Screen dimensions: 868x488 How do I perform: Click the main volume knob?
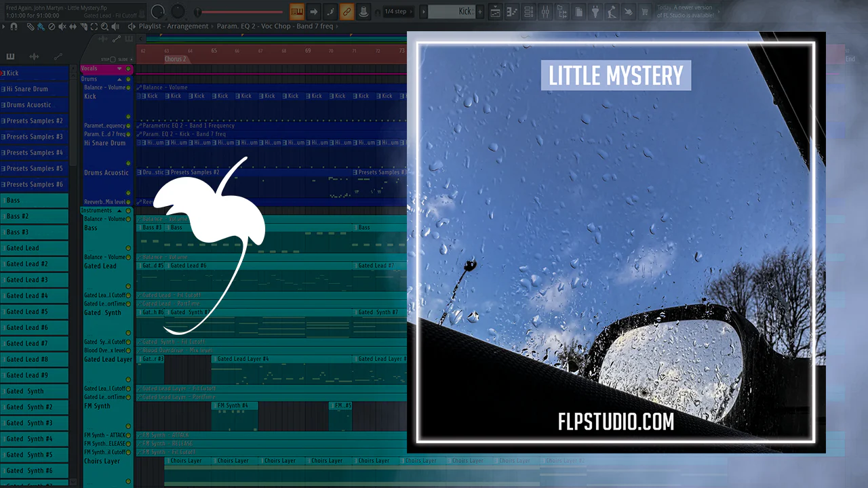click(x=158, y=12)
